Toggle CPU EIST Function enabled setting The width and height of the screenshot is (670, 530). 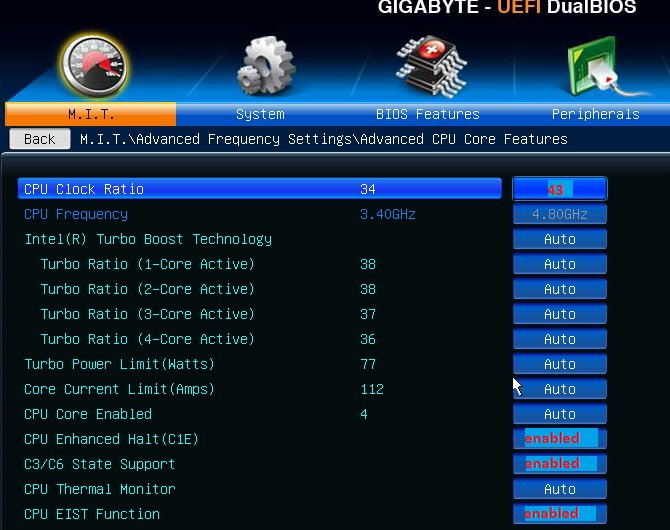560,513
